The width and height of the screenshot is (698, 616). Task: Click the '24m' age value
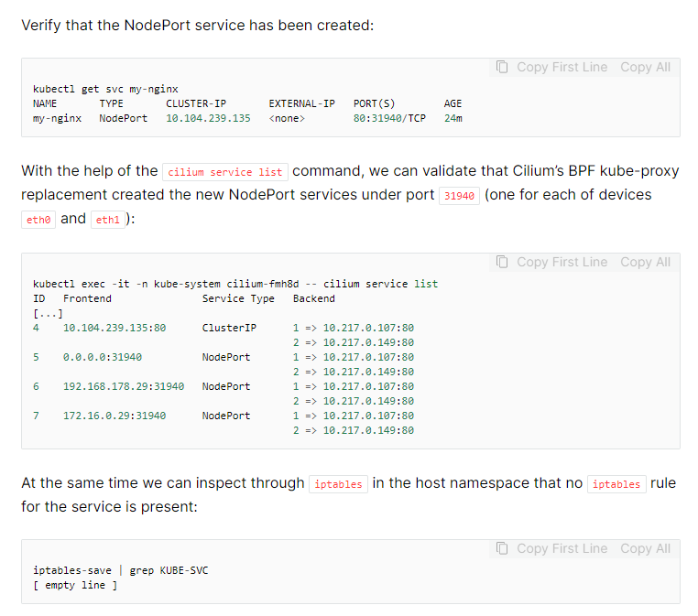coord(453,118)
